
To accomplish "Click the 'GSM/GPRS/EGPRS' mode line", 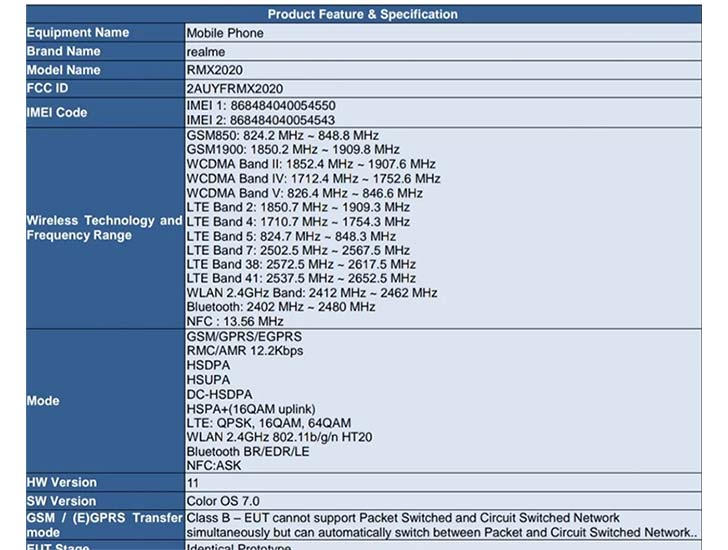I will 244,336.
